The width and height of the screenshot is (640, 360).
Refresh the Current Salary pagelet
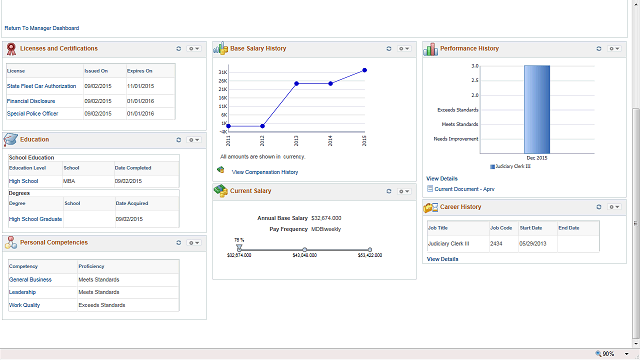point(389,191)
